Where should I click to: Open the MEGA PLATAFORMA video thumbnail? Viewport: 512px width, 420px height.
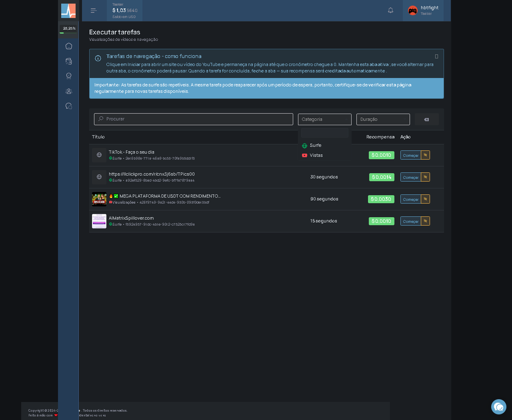[x=99, y=199]
